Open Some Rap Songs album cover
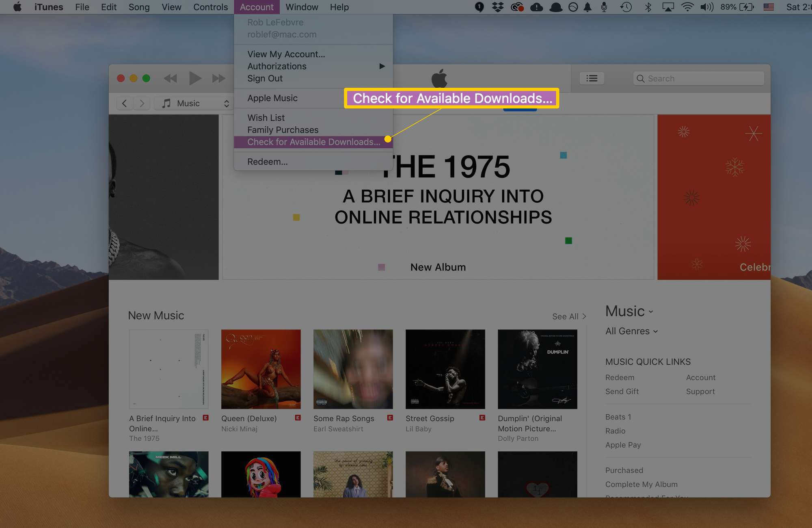Viewport: 812px width, 528px height. point(353,369)
